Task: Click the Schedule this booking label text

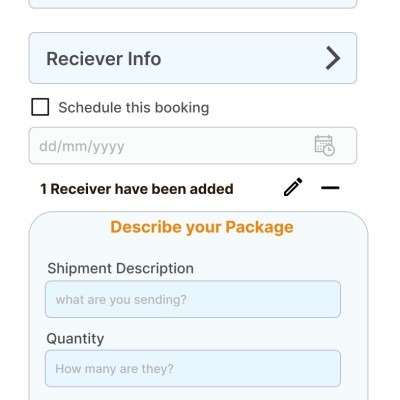Action: click(134, 108)
